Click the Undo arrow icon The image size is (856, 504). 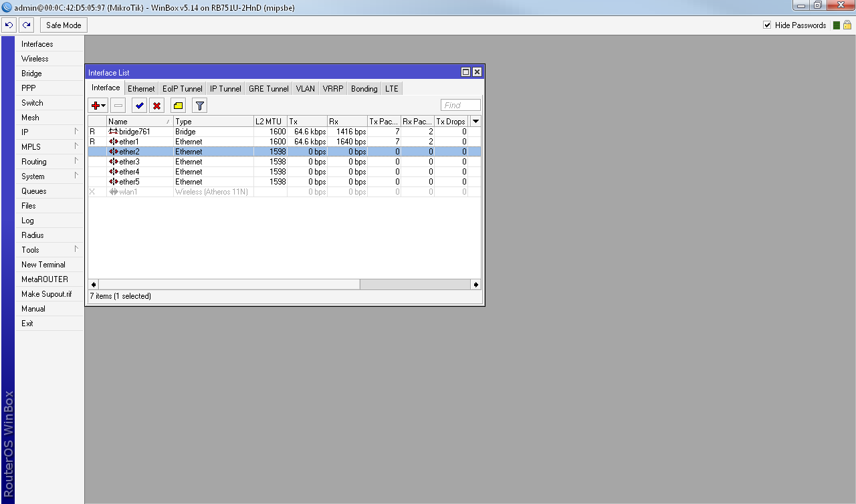click(x=9, y=25)
